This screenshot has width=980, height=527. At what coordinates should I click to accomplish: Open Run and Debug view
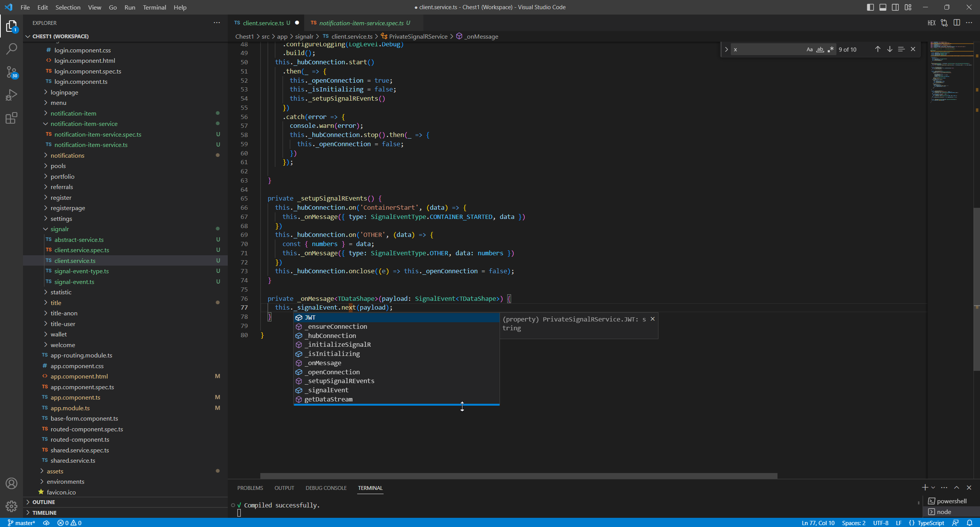pyautogui.click(x=11, y=95)
